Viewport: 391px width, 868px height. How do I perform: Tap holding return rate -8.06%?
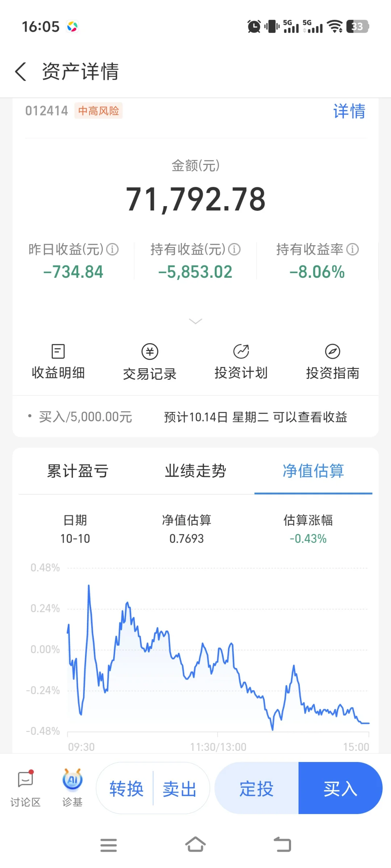tap(317, 272)
